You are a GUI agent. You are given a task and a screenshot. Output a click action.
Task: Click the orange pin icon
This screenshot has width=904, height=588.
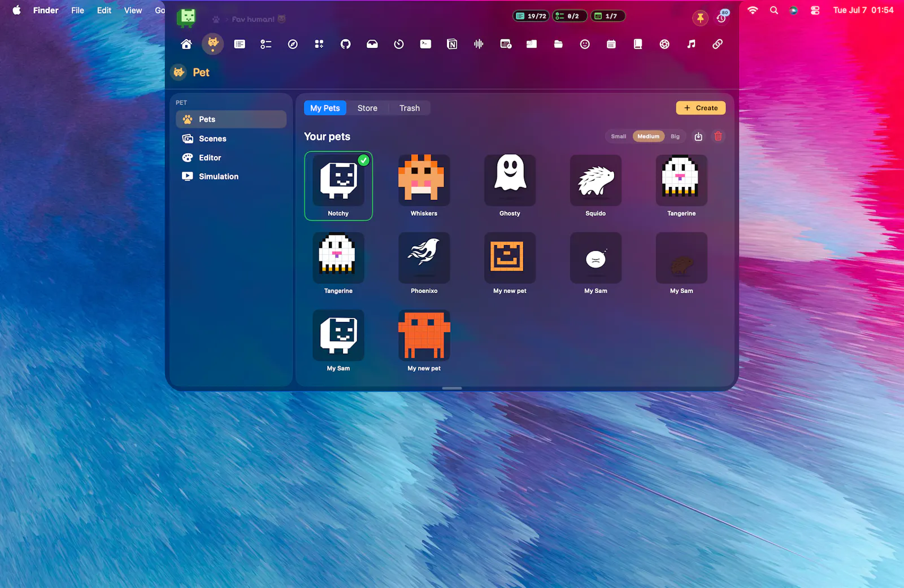[x=700, y=18]
